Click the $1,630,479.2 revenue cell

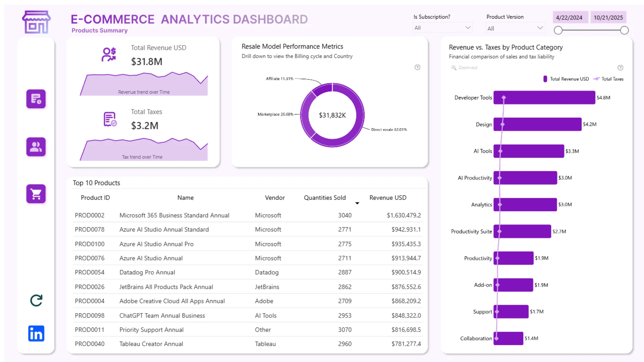(404, 216)
